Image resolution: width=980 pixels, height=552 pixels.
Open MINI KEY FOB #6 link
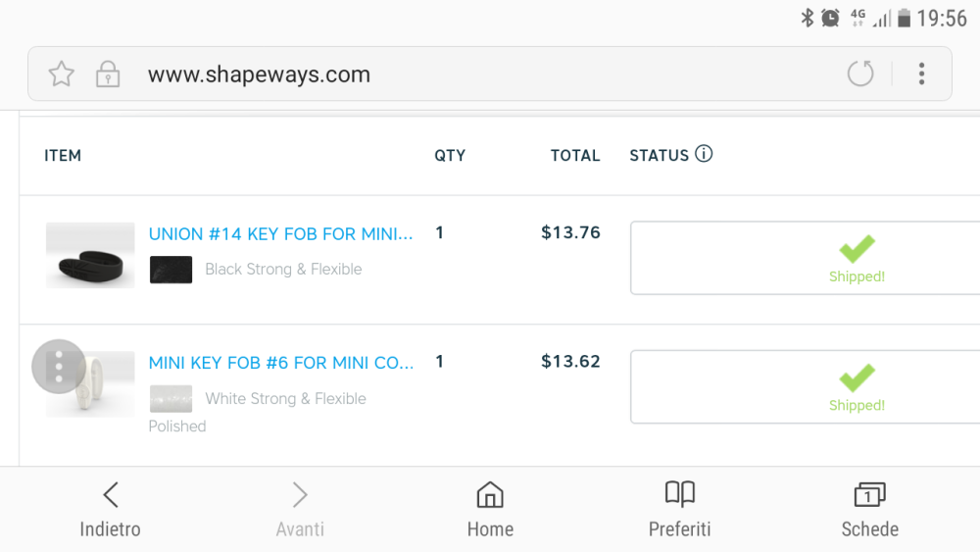click(x=281, y=363)
